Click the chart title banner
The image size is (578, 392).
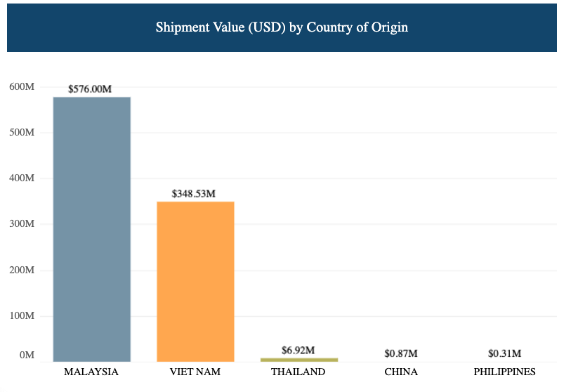coord(282,28)
